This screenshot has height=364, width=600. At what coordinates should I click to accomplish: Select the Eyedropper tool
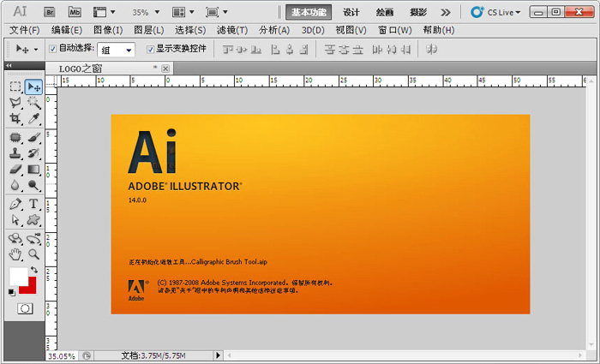[x=33, y=118]
